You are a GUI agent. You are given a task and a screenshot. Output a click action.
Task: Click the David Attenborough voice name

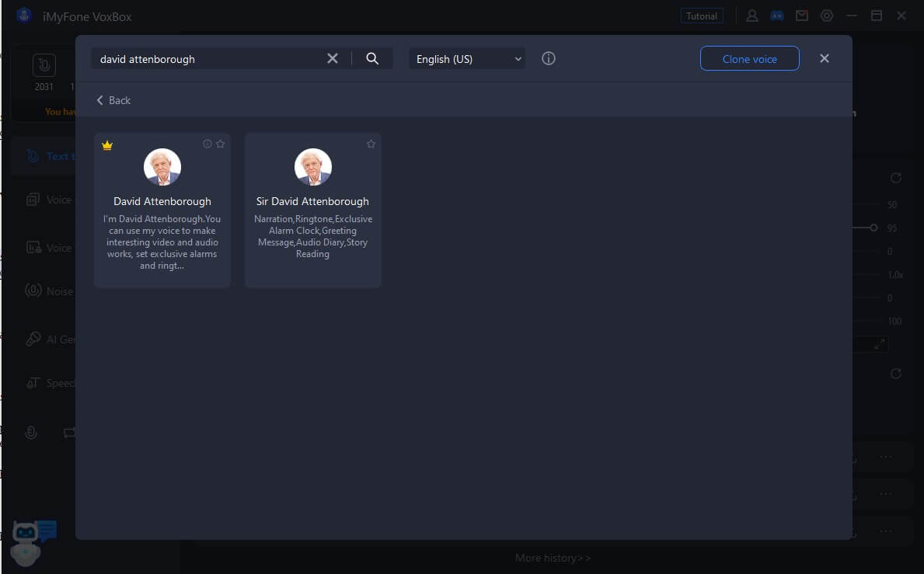click(x=162, y=201)
